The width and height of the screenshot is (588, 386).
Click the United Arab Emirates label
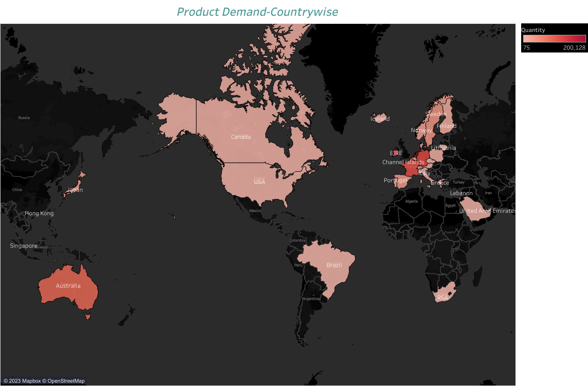(x=487, y=211)
